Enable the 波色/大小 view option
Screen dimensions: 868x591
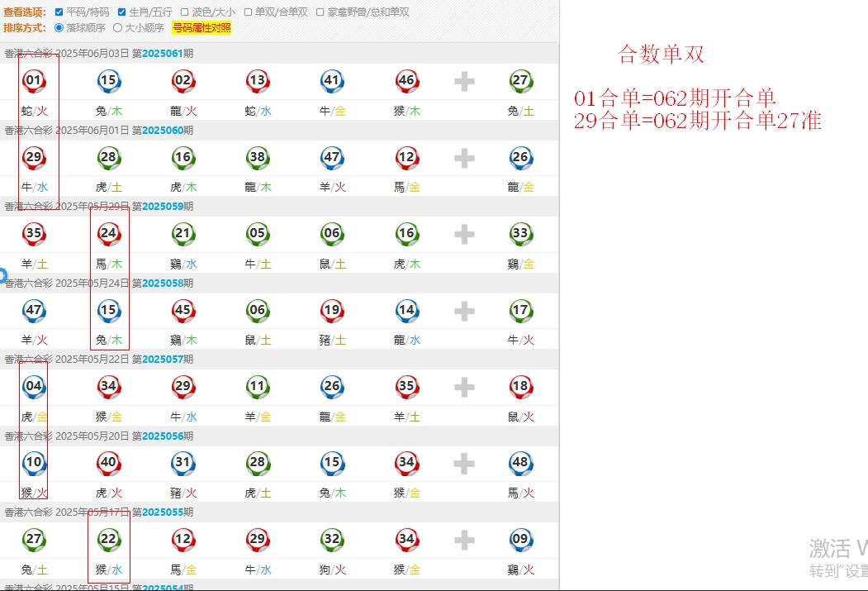click(x=185, y=12)
